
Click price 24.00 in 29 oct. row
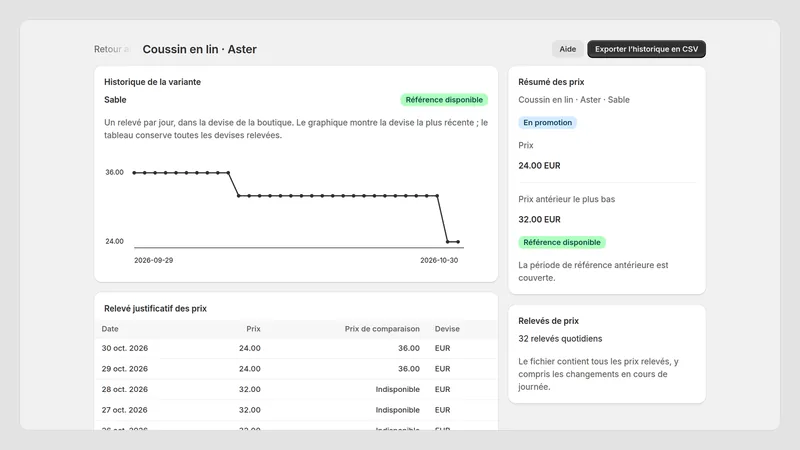click(249, 368)
